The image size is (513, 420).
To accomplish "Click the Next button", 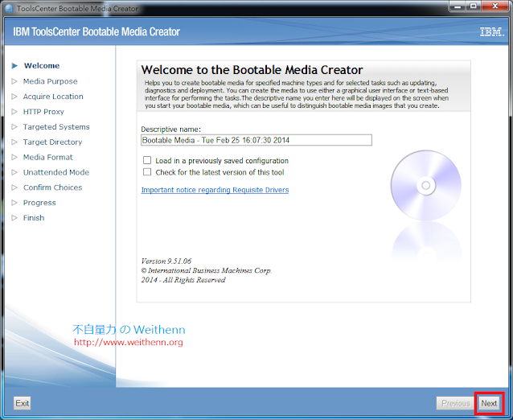I will (x=489, y=403).
